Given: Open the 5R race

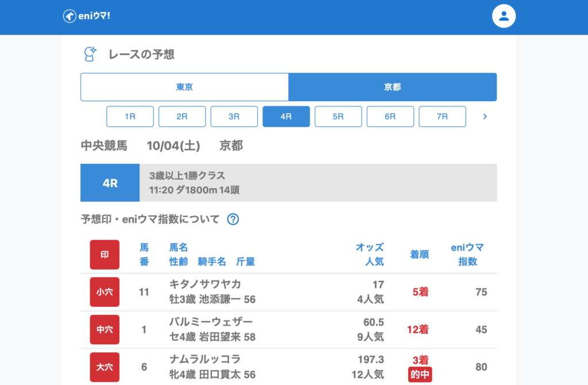Looking at the screenshot, I should point(338,117).
